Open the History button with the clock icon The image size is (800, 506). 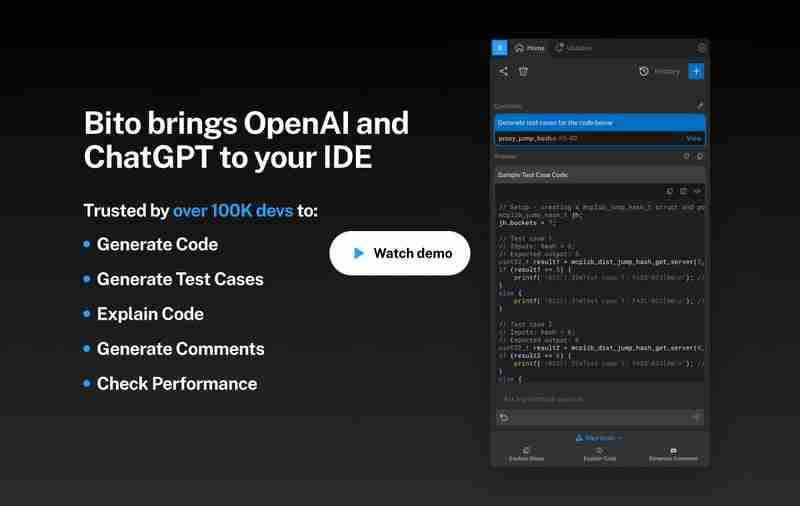(x=659, y=71)
